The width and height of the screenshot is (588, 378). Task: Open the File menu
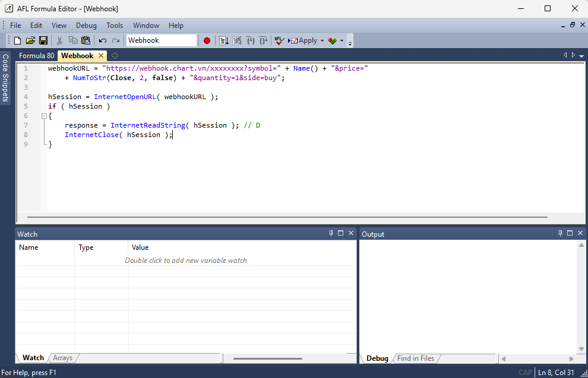coord(15,26)
